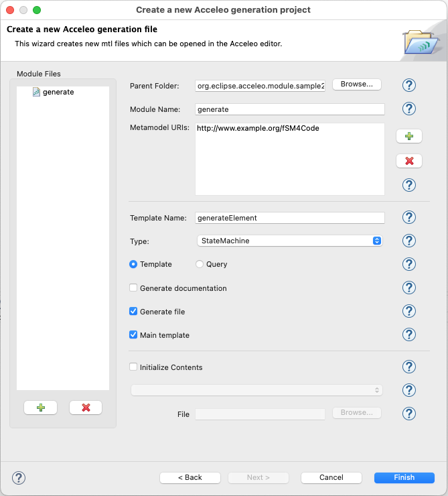Image resolution: width=448 pixels, height=496 pixels.
Task: Focus the Parent Folder input field
Action: [260, 86]
